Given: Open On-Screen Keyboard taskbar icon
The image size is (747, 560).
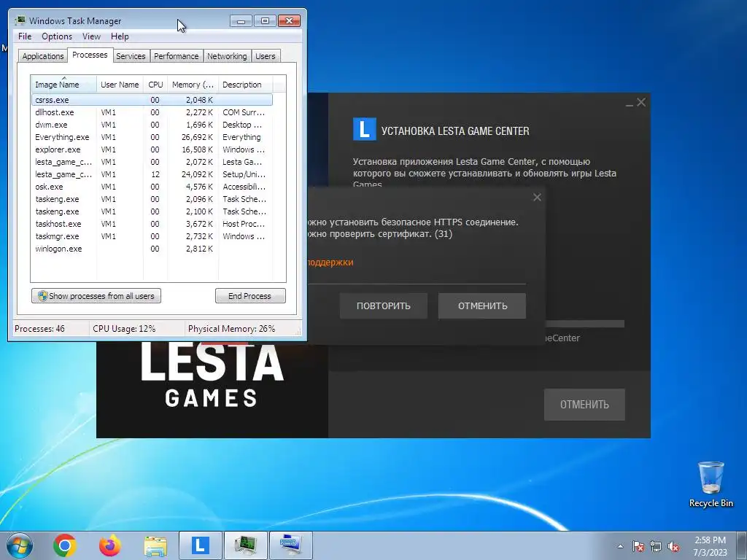Looking at the screenshot, I should [291, 545].
